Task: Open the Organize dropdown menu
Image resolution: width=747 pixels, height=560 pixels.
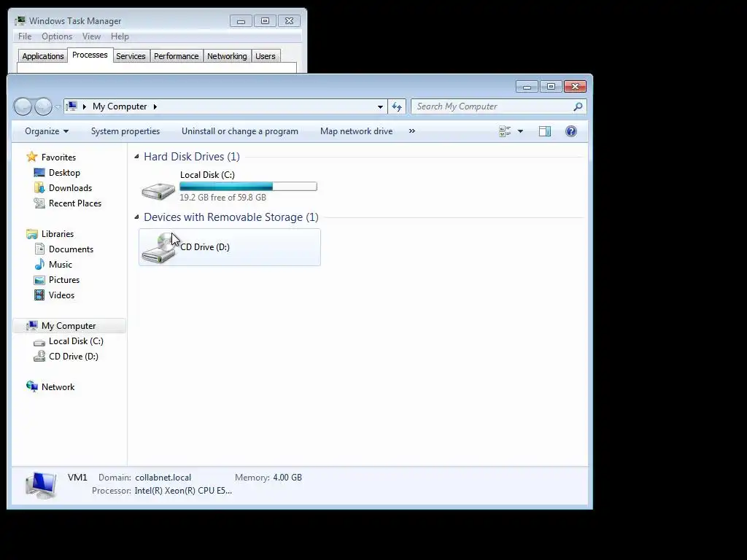Action: pyautogui.click(x=47, y=131)
